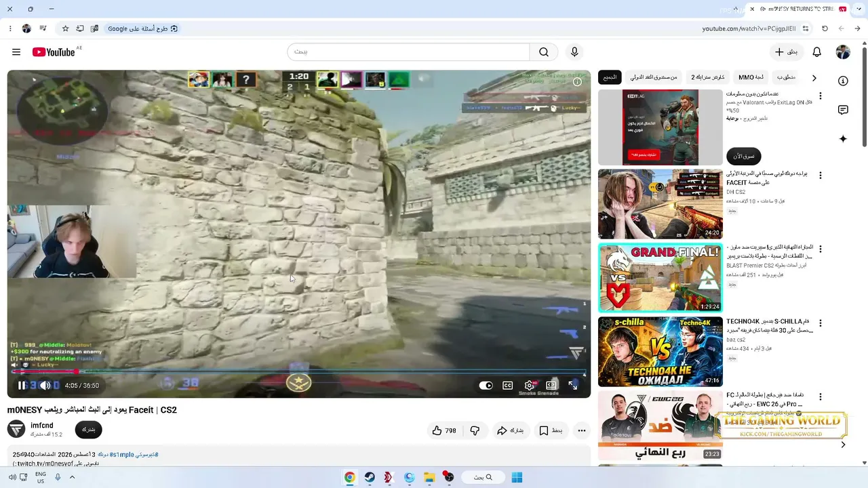The height and width of the screenshot is (488, 868).
Task: View site information in the address bar
Action: [806, 28]
